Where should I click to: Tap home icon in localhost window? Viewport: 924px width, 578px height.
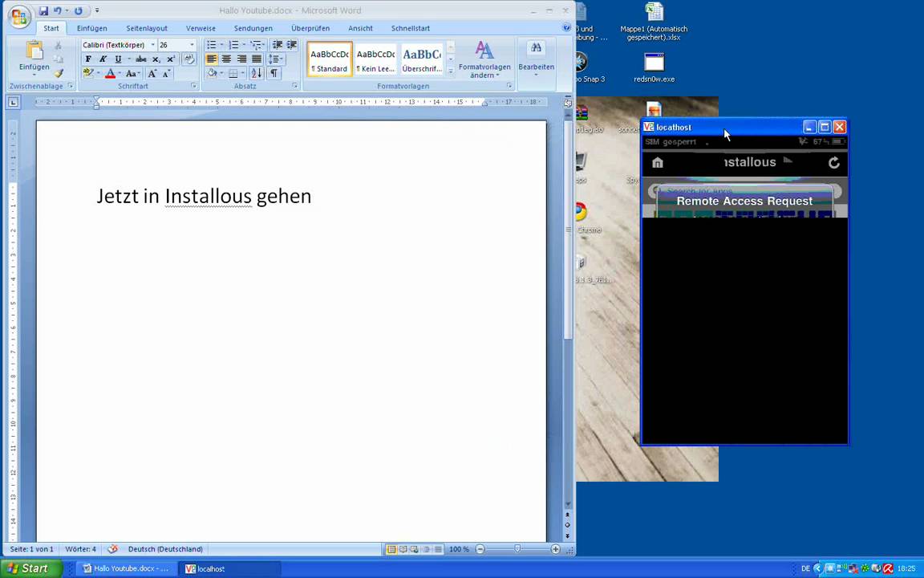coord(658,163)
